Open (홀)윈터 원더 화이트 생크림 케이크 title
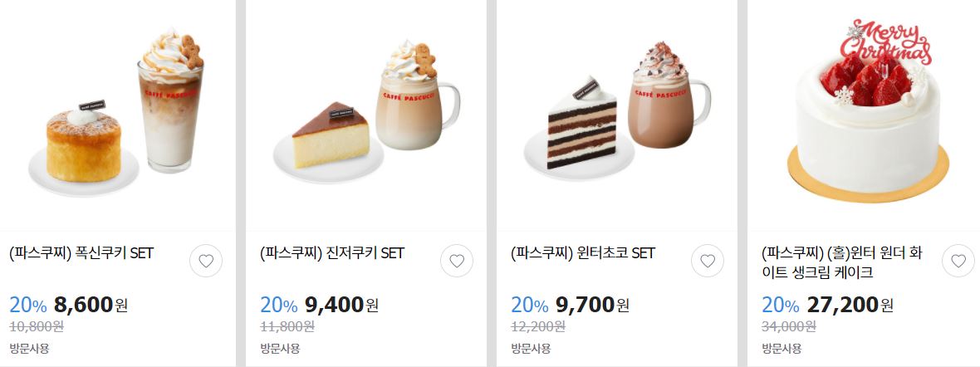Image resolution: width=980 pixels, height=367 pixels. click(x=842, y=262)
